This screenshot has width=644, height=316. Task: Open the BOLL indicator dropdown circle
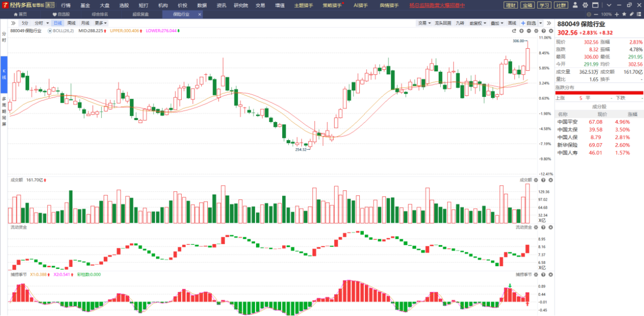coord(50,31)
